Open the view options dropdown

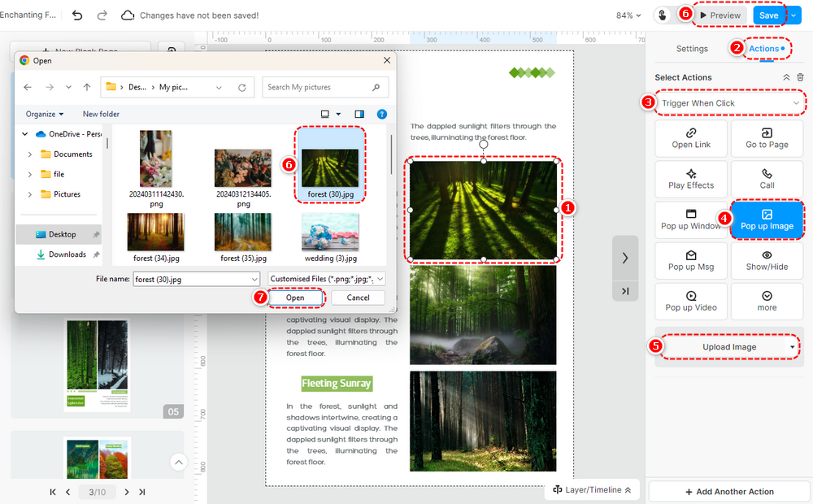click(338, 114)
